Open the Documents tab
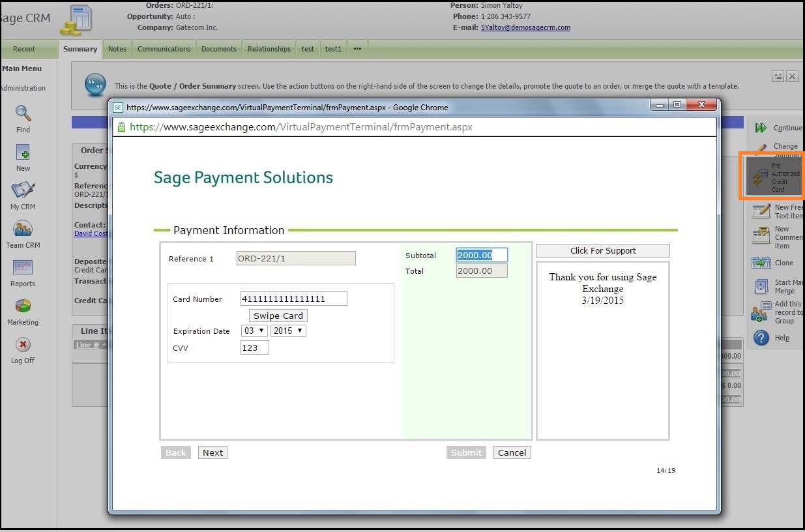The width and height of the screenshot is (805, 532). (x=219, y=49)
